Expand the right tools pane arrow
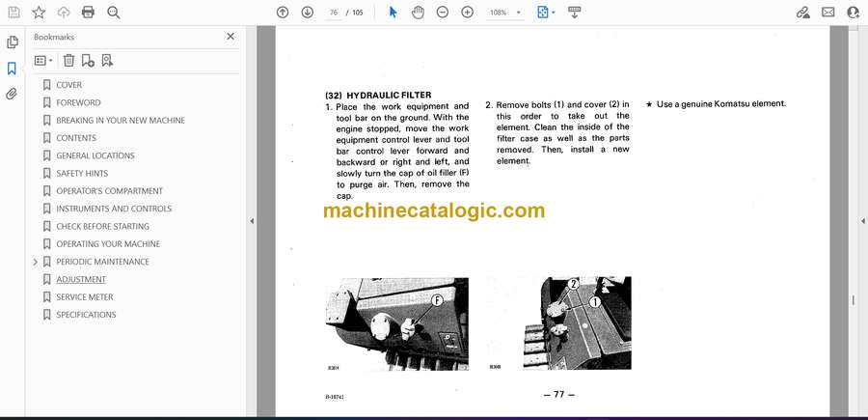The width and height of the screenshot is (868, 420). 862,221
